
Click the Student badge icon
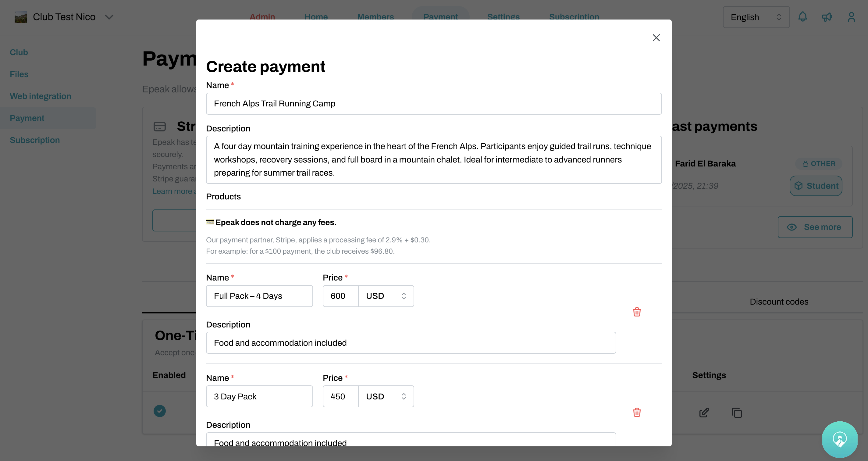(x=799, y=186)
